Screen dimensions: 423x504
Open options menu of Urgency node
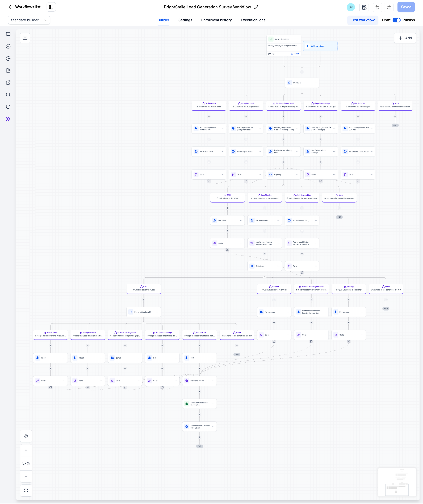click(297, 175)
